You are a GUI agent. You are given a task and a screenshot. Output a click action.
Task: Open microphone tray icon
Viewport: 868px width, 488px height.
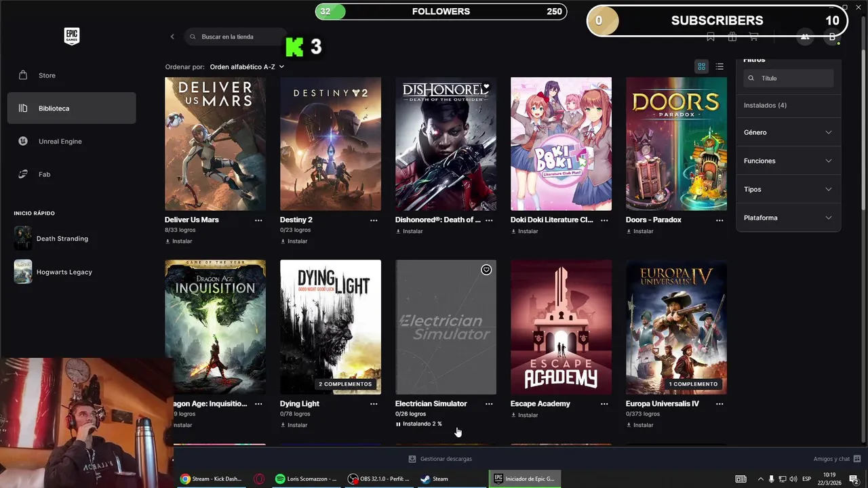(x=771, y=479)
